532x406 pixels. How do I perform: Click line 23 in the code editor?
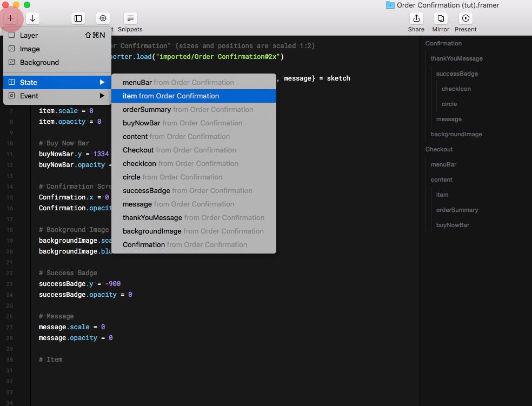tap(81, 283)
